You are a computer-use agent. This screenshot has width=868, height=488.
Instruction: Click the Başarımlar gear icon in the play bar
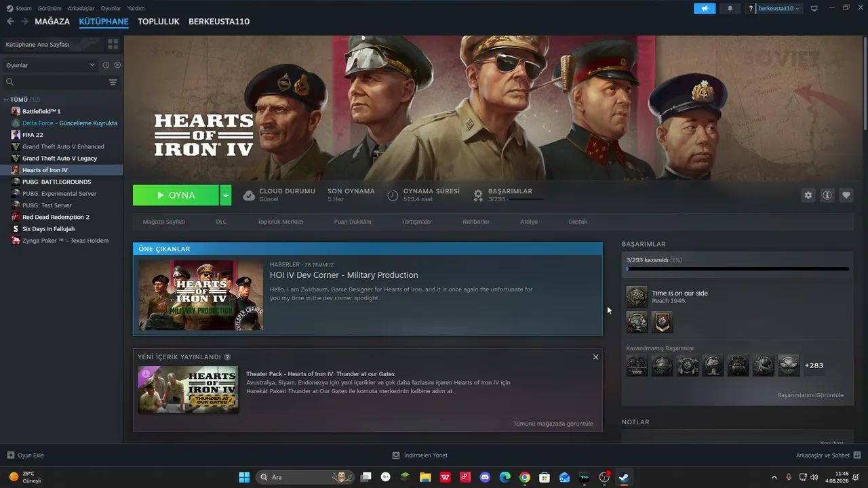click(x=478, y=195)
